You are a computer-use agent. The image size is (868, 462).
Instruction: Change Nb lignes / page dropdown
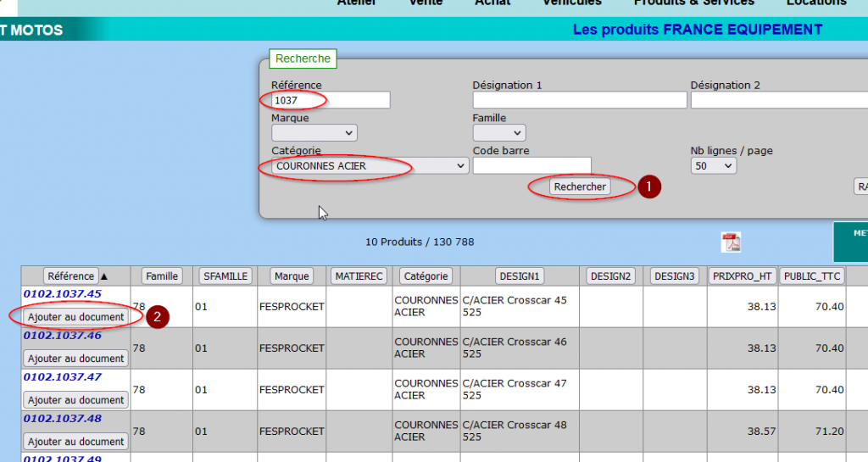[713, 166]
